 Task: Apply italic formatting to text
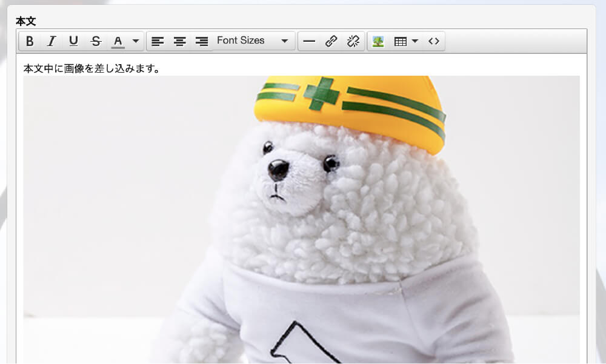coord(52,41)
